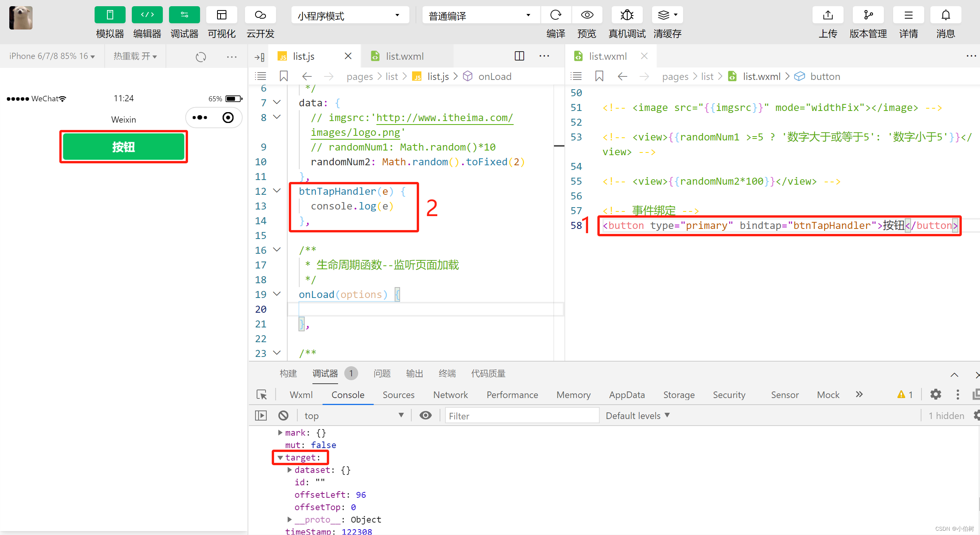Toggle the 模拟器 simulator panel
Viewport: 980px width, 535px height.
pos(110,15)
